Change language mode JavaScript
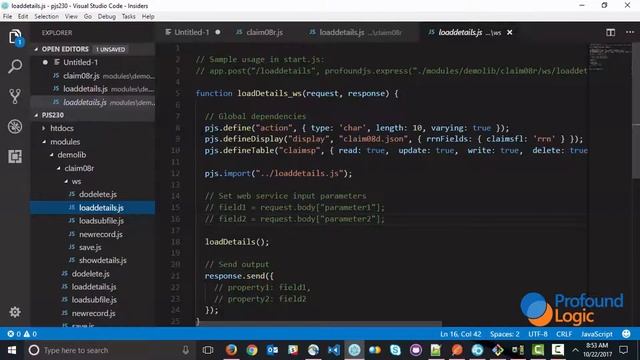Screen dimensions: 640x360 596,334
